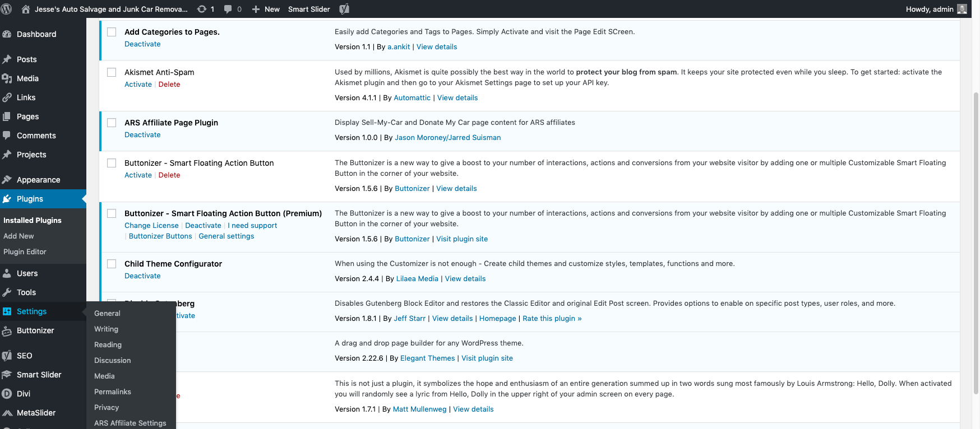Click the Appearance paintbrush icon
980x429 pixels.
(x=7, y=180)
